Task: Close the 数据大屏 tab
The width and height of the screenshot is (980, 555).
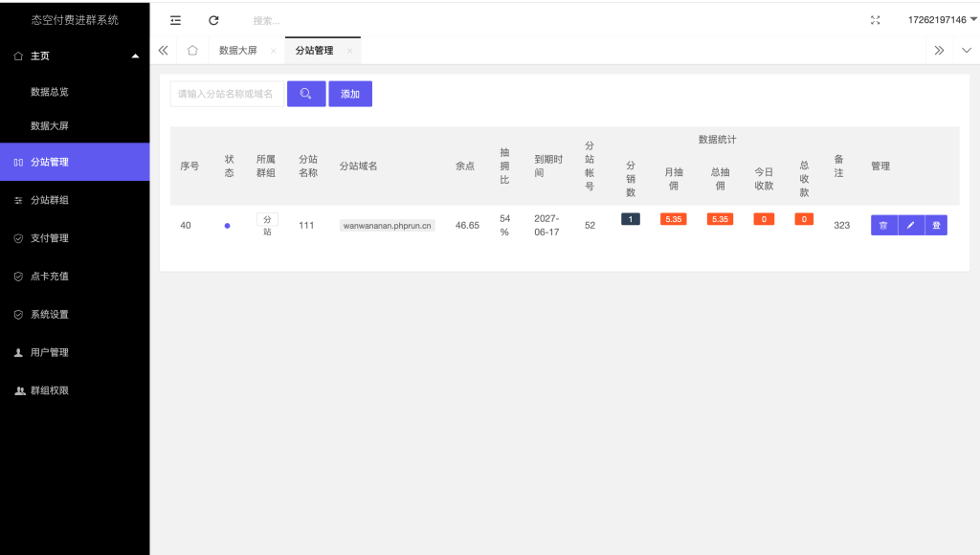Action: click(273, 51)
